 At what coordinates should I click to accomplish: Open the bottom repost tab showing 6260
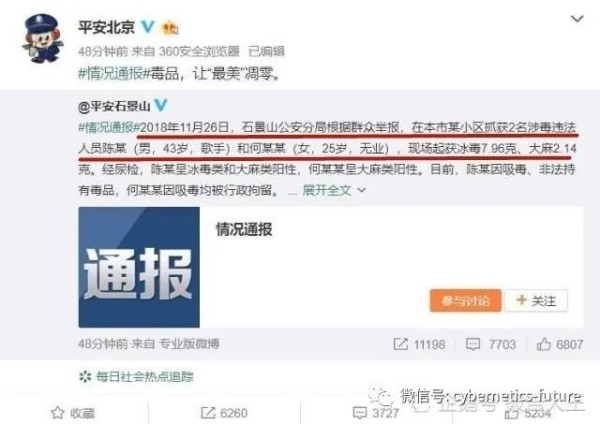[x=224, y=413]
